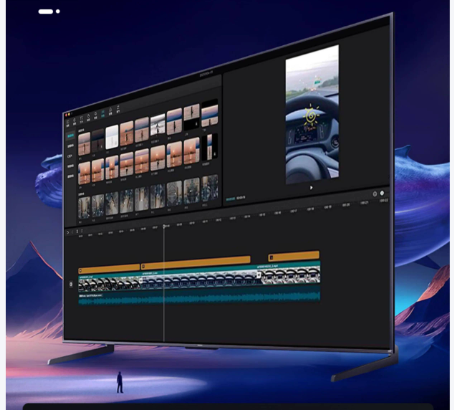Viewport: 454px width, 410px height.
Task: Select the middle dark-blue video clip on the main track
Action: (x=200, y=278)
